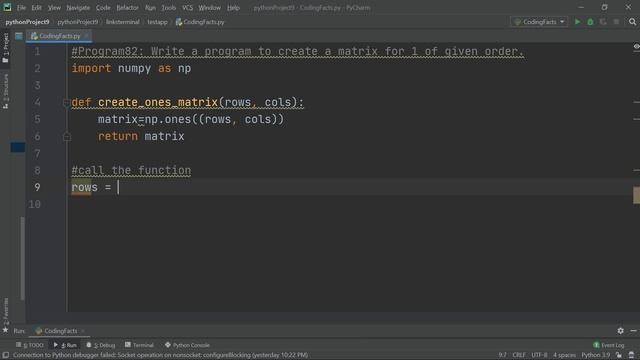
Task: Click line number 1 in the gutter
Action: 37,51
